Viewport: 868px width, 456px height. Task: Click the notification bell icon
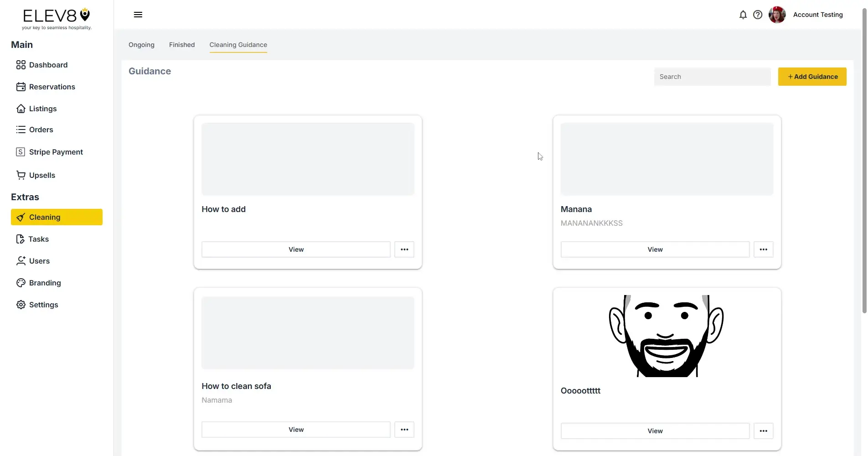click(x=743, y=15)
